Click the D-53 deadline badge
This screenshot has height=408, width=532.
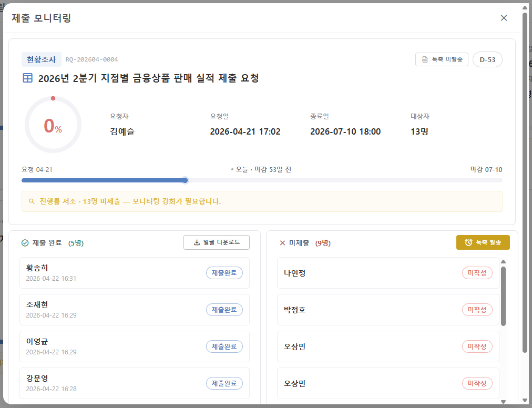pyautogui.click(x=487, y=59)
